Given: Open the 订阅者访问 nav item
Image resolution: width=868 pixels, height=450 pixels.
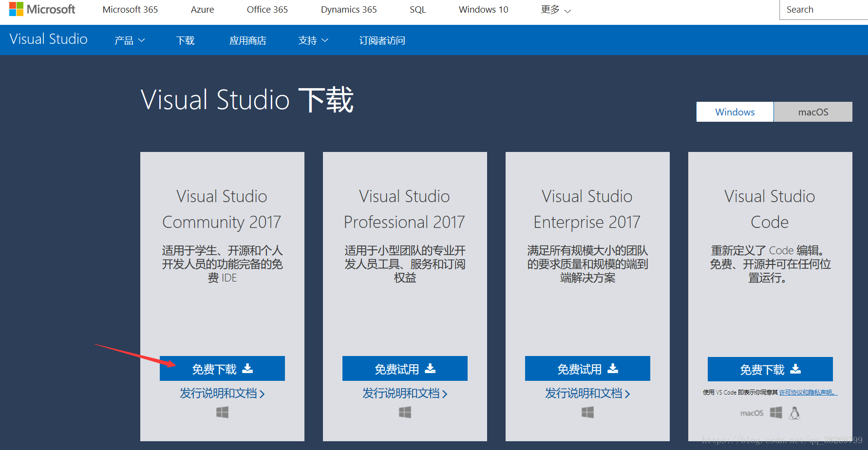Looking at the screenshot, I should pos(382,40).
